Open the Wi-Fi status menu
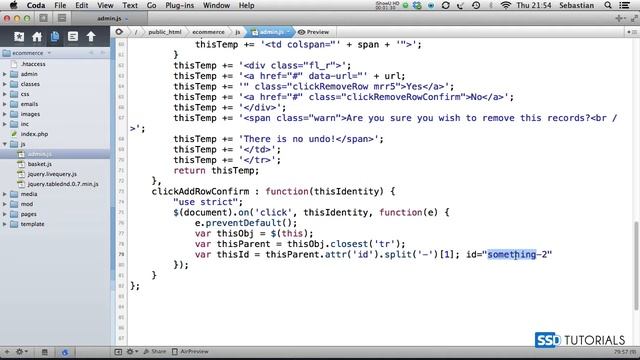The width and height of the screenshot is (640, 360). (x=505, y=5)
